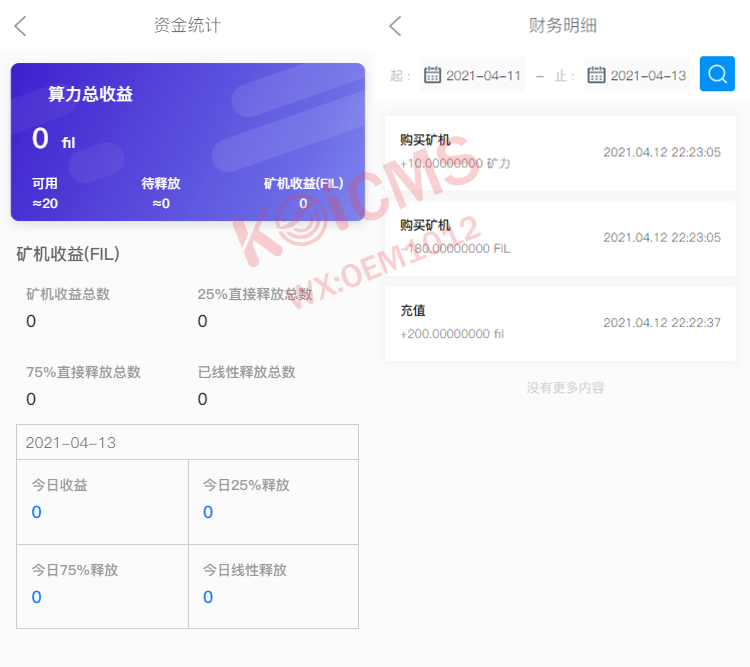Click the 财务明细 page title
Image resolution: width=750 pixels, height=667 pixels.
[562, 26]
